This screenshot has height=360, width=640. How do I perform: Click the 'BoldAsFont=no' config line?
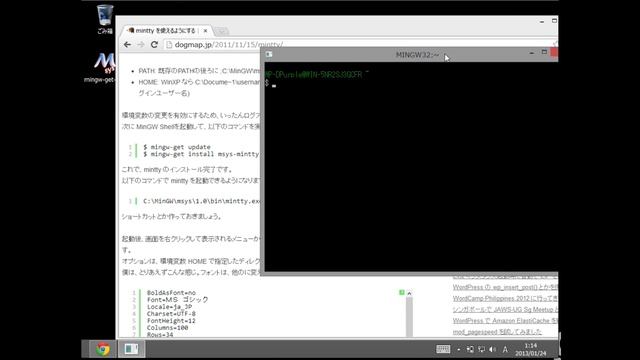pyautogui.click(x=171, y=293)
